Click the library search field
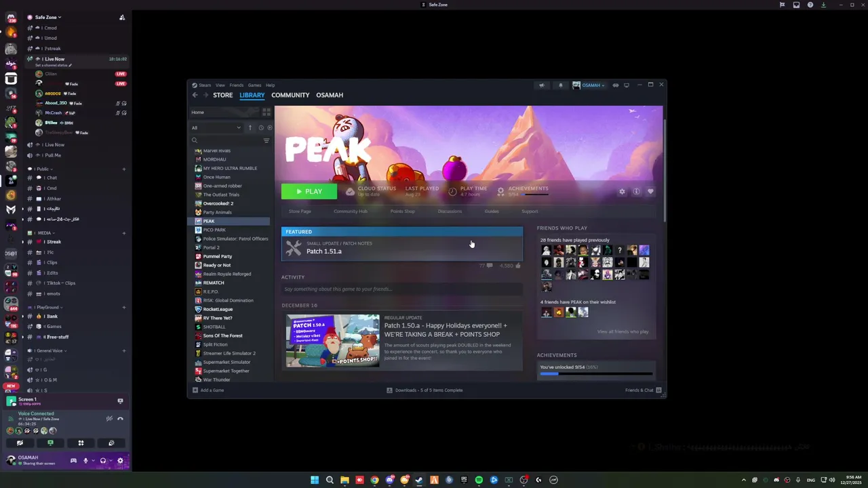 click(x=226, y=140)
